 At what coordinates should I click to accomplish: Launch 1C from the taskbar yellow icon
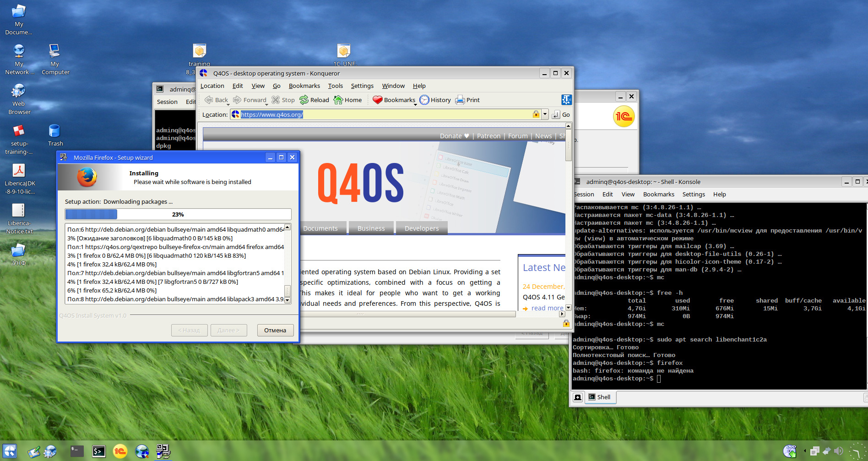(120, 451)
